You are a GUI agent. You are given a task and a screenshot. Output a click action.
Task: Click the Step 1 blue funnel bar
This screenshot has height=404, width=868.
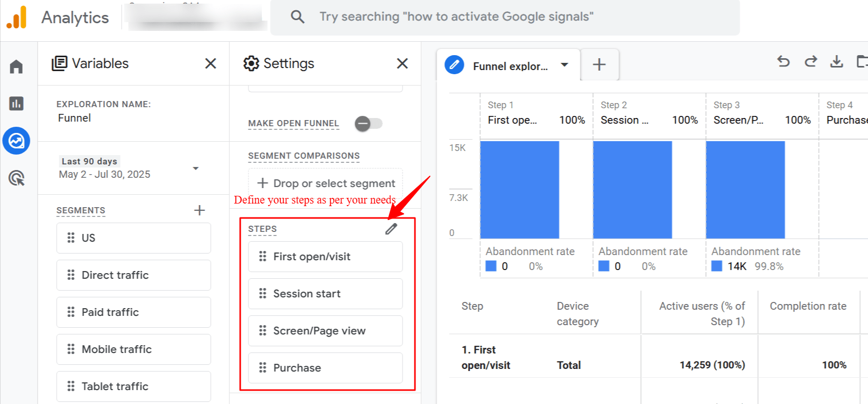[520, 190]
